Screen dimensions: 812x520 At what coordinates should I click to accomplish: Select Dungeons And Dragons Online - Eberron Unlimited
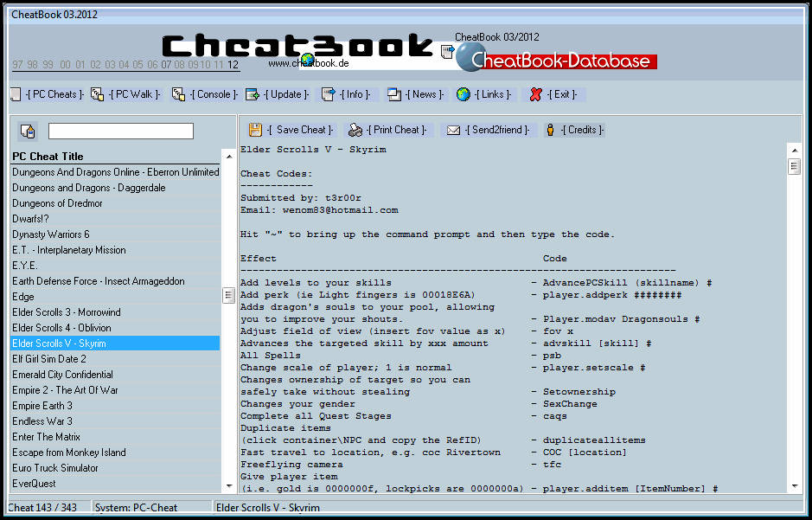coord(116,172)
